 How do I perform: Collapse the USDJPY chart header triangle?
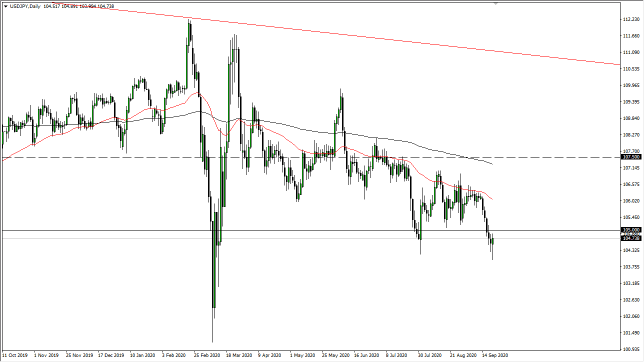(x=5, y=6)
